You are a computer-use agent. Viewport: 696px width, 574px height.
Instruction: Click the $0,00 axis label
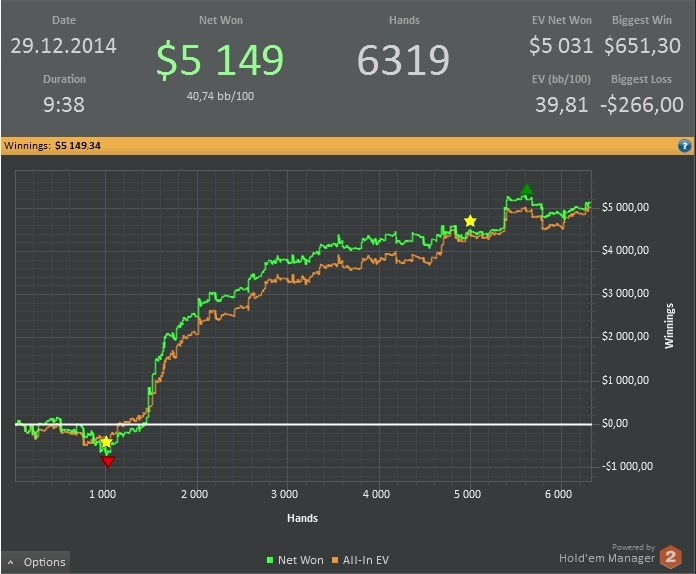615,423
